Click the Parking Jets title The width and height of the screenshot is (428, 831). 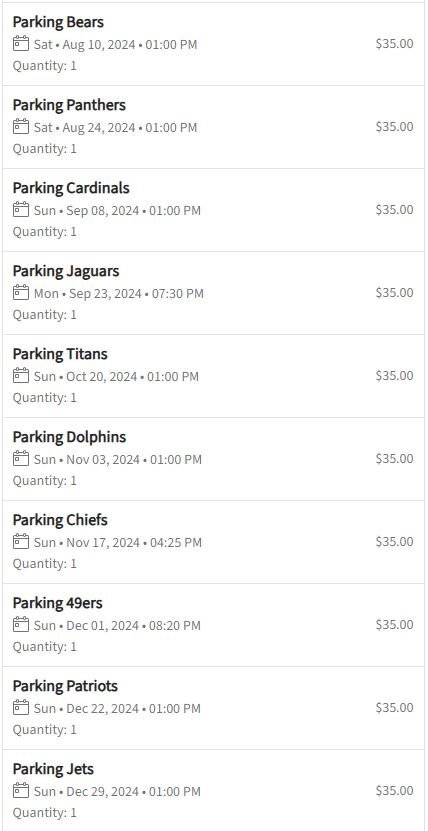pyautogui.click(x=53, y=769)
